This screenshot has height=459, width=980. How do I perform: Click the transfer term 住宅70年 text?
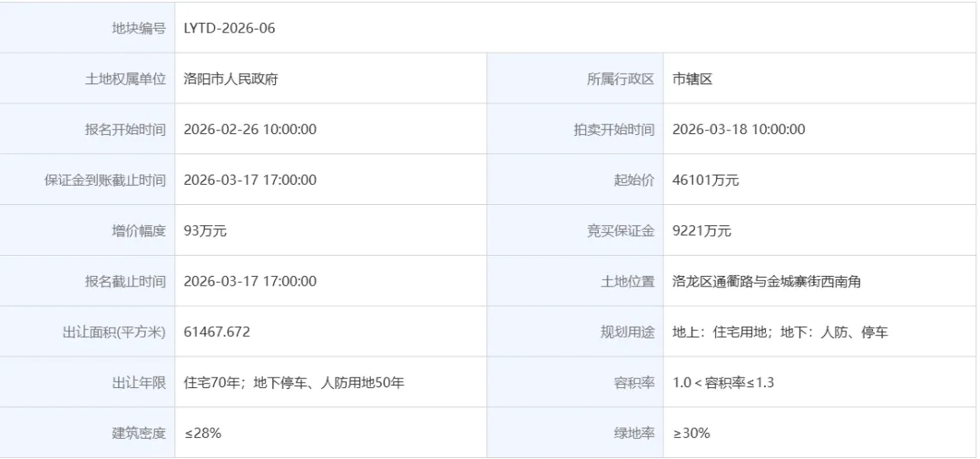point(211,383)
